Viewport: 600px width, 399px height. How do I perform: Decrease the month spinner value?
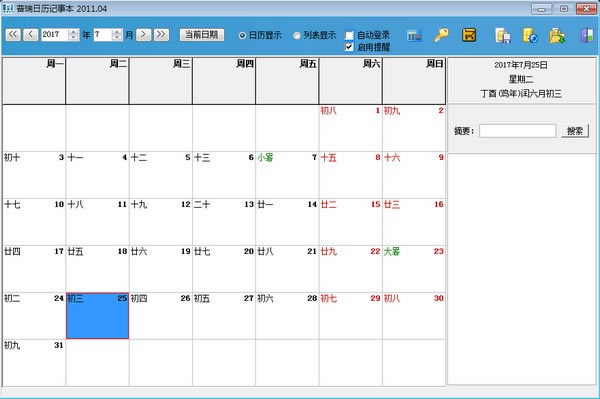(x=117, y=37)
